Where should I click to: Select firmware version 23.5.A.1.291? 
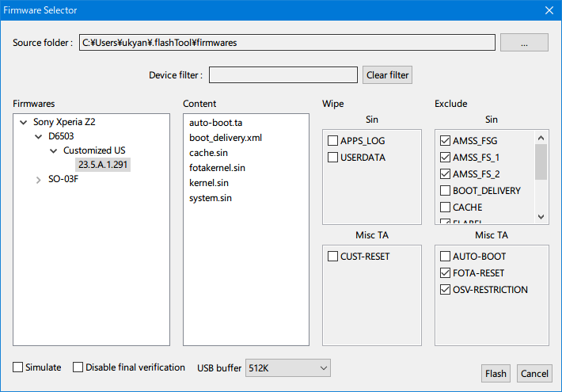click(103, 165)
